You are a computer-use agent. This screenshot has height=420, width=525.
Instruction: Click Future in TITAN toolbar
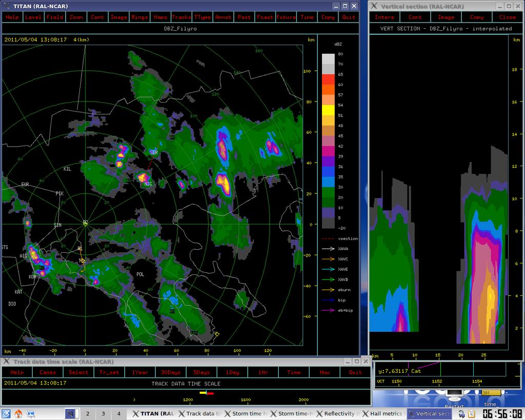coord(286,17)
